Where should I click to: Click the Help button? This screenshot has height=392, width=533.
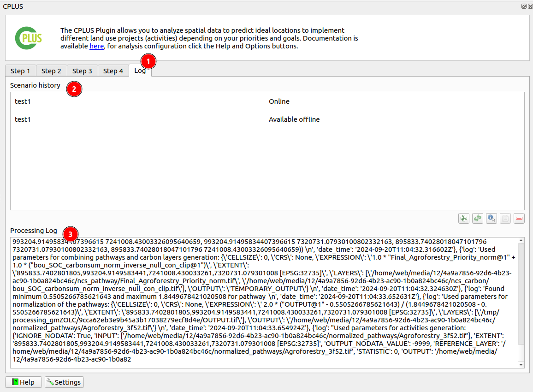pyautogui.click(x=24, y=382)
